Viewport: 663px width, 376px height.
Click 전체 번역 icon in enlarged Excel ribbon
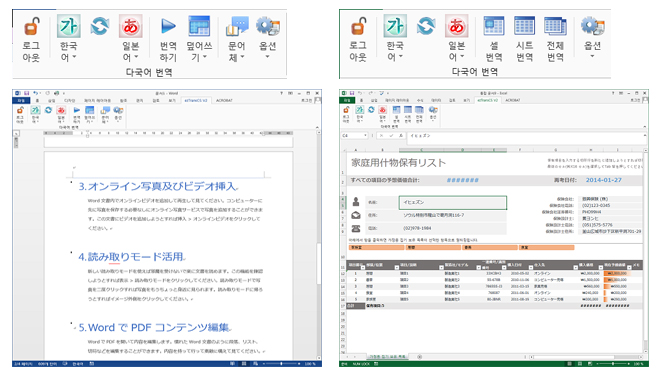(x=555, y=26)
